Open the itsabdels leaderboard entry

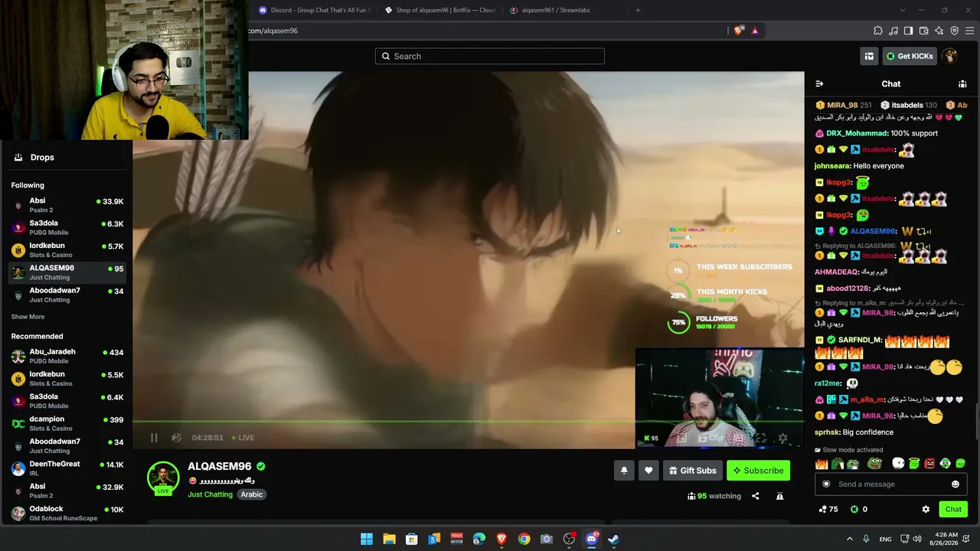pos(909,105)
